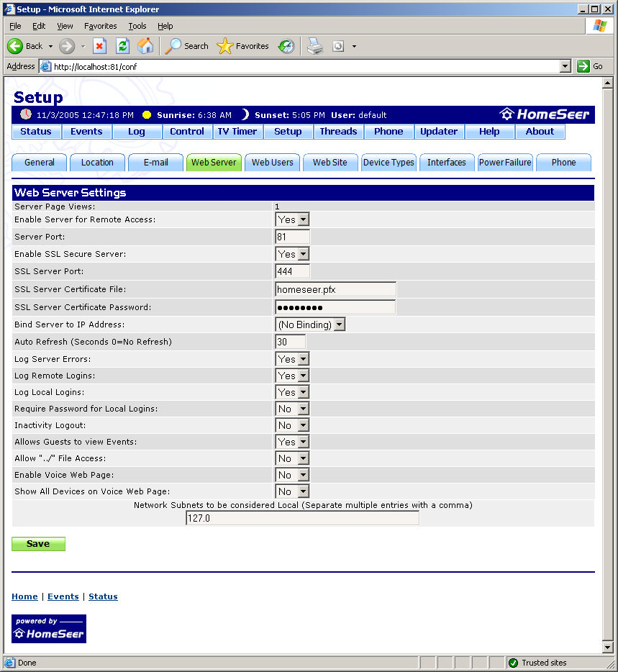Viewport: 618px width, 672px height.
Task: Open the Favorites menu in the menu bar
Action: point(100,26)
